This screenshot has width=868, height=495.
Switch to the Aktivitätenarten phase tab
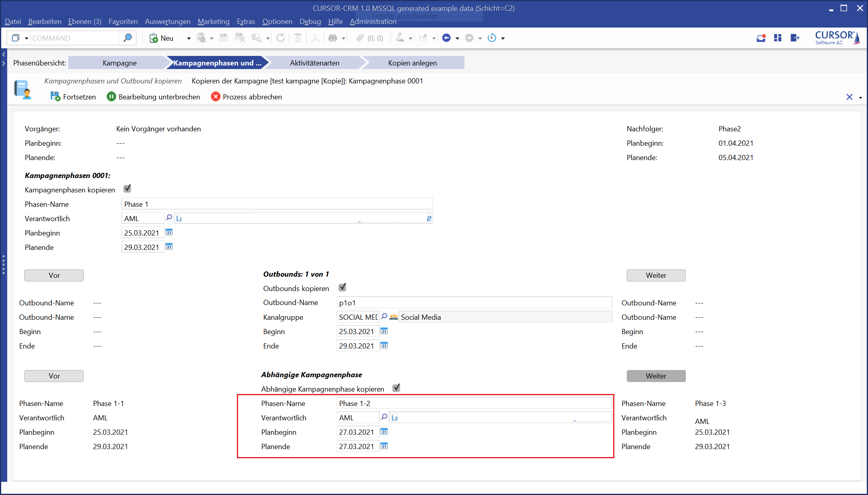(x=314, y=63)
